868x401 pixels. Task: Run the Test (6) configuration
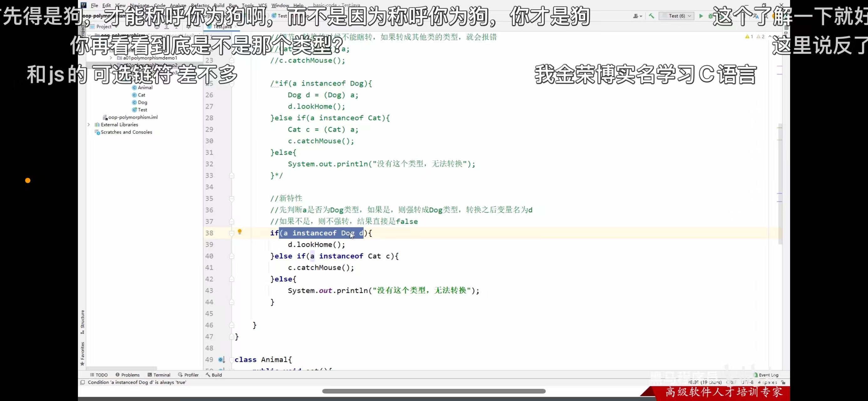tap(701, 16)
